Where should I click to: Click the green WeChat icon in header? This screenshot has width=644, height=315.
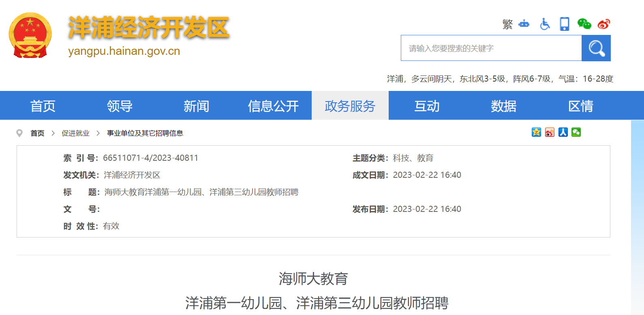point(584,24)
